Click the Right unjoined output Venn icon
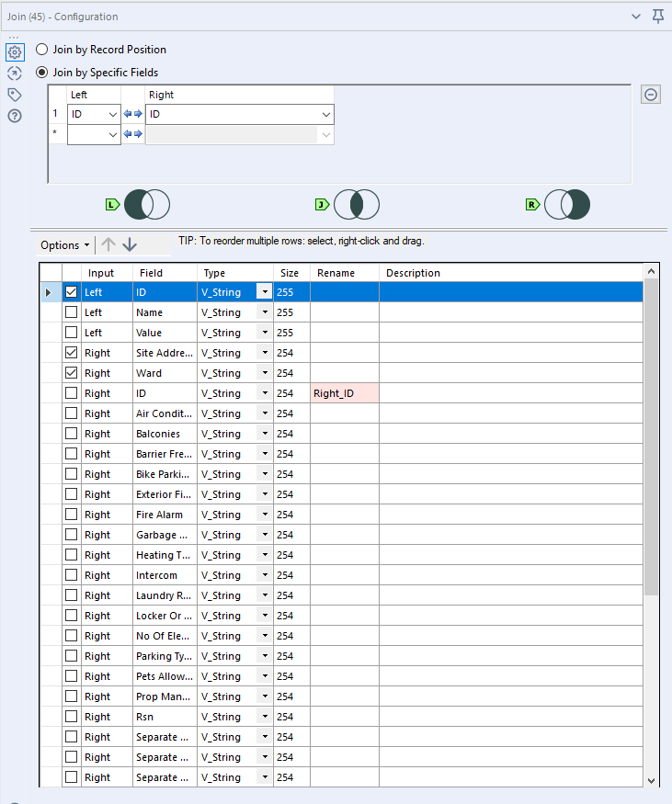Screen dimensions: 672x804 [566, 204]
